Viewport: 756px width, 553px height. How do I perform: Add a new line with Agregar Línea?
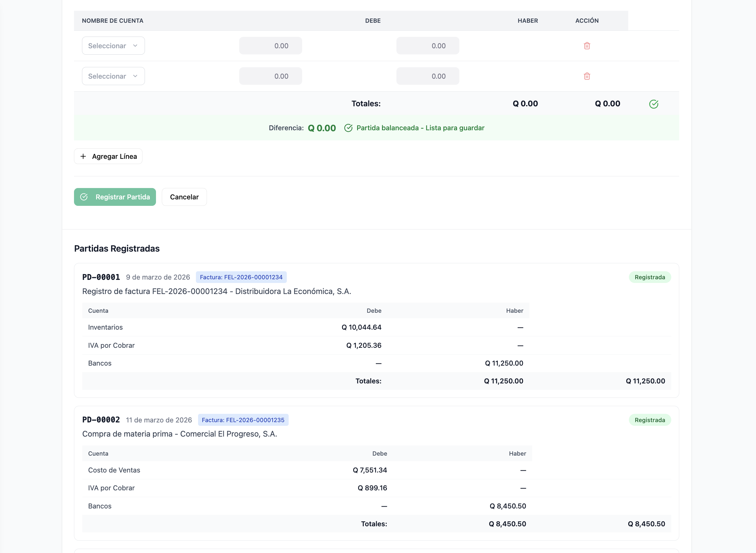click(x=108, y=156)
